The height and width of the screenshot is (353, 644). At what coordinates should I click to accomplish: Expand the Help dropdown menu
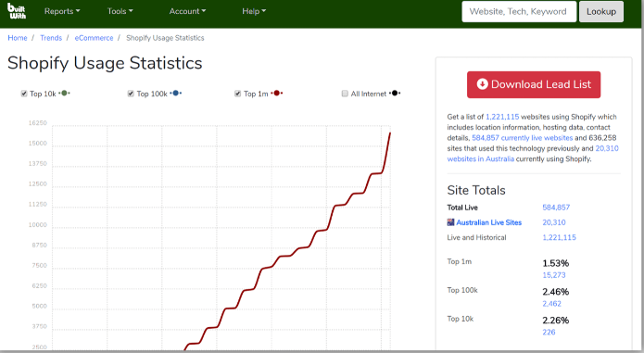pyautogui.click(x=254, y=11)
